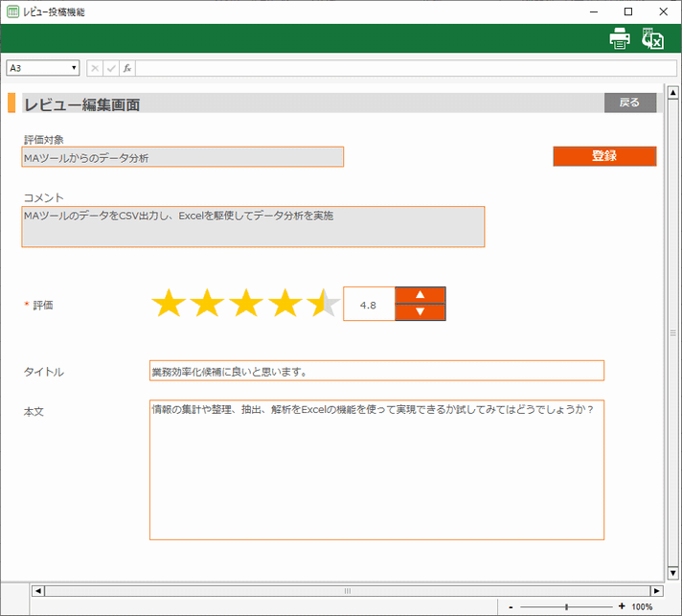
Task: Click the formula bar cancel X icon
Action: tap(95, 69)
